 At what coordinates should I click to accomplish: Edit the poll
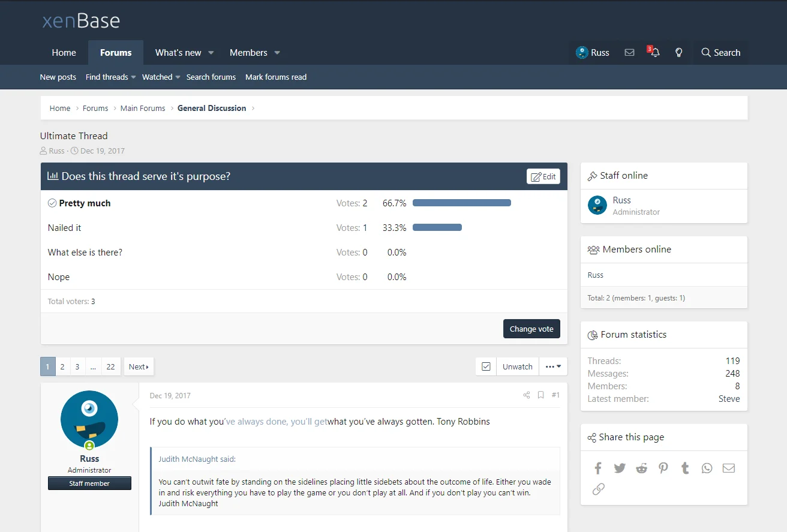[x=543, y=176]
